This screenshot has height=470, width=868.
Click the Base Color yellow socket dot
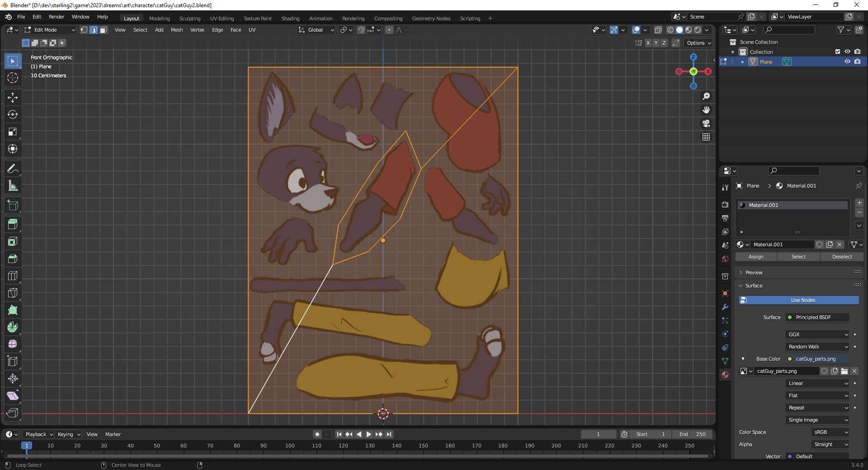790,359
